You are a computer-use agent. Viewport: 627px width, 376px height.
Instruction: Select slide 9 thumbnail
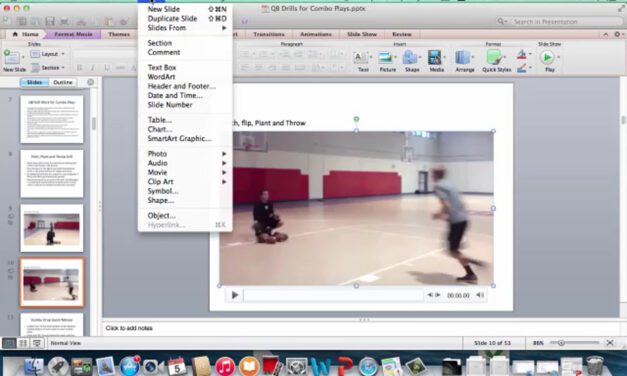coord(52,228)
